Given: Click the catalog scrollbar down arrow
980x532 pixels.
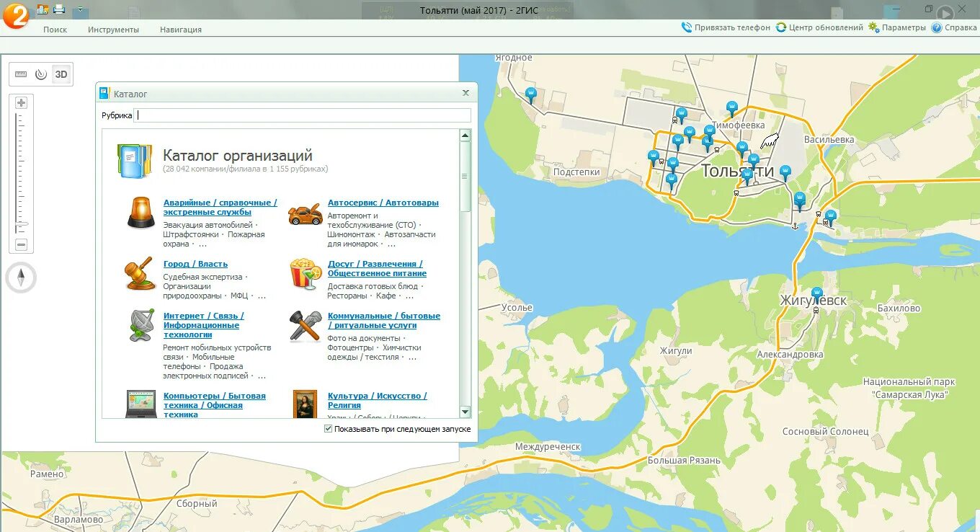Looking at the screenshot, I should [465, 412].
